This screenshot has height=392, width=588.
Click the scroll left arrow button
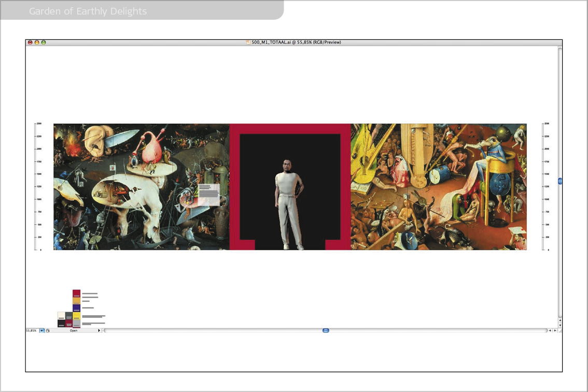click(550, 330)
